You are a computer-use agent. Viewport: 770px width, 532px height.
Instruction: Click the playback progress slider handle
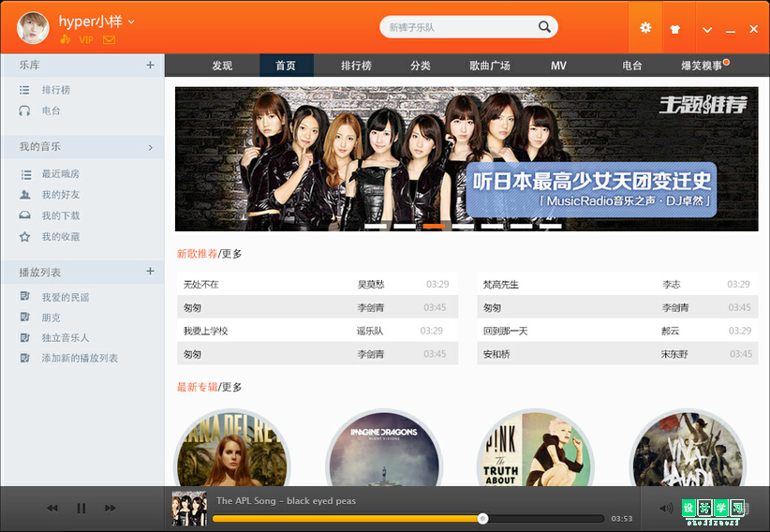tap(482, 518)
